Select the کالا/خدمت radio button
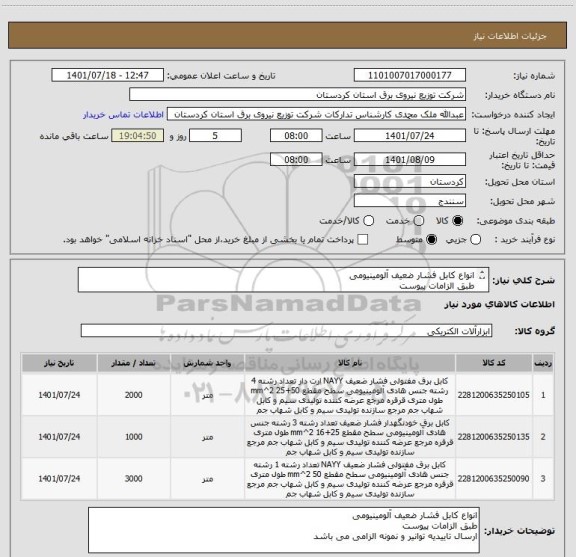The height and width of the screenshot is (557, 576). click(x=368, y=220)
